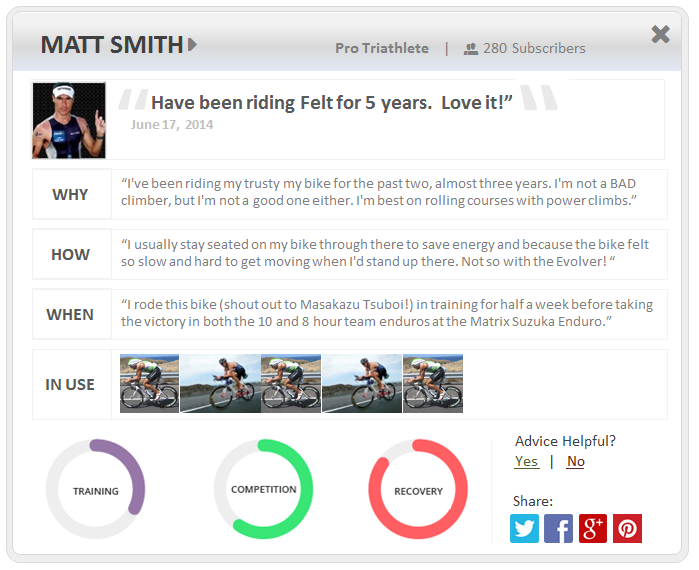Image resolution: width=699 pixels, height=570 pixels.
Task: Click the 280 Subscribers text
Action: point(534,48)
